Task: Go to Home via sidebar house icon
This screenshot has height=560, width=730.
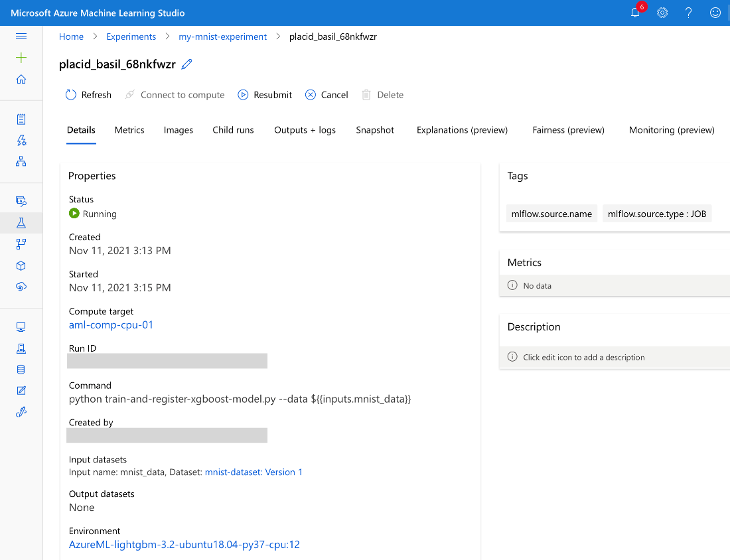Action: (21, 79)
